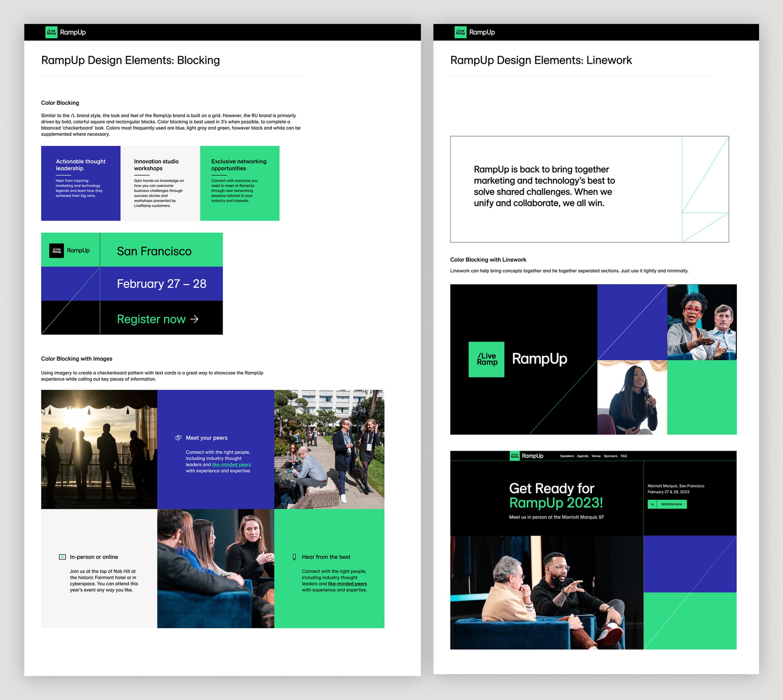Select the Sponsors nav item
The height and width of the screenshot is (700, 783).
(x=611, y=456)
